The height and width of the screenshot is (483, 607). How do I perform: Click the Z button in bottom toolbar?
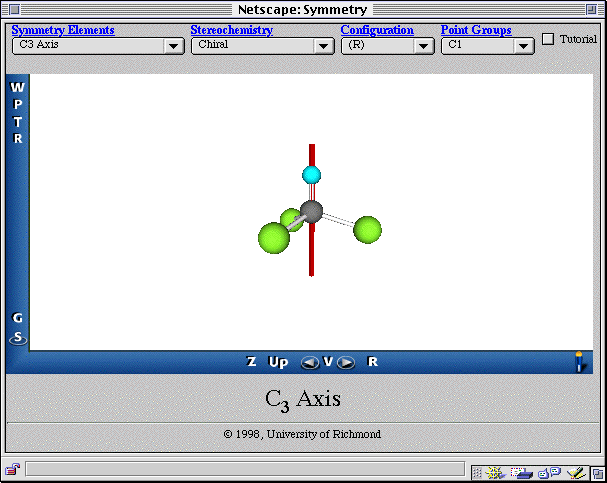(251, 362)
